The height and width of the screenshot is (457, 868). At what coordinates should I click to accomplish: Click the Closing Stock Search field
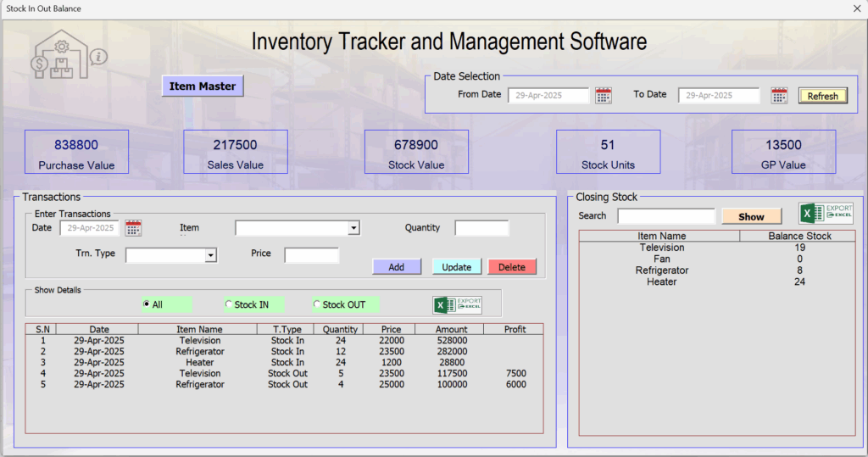(666, 216)
